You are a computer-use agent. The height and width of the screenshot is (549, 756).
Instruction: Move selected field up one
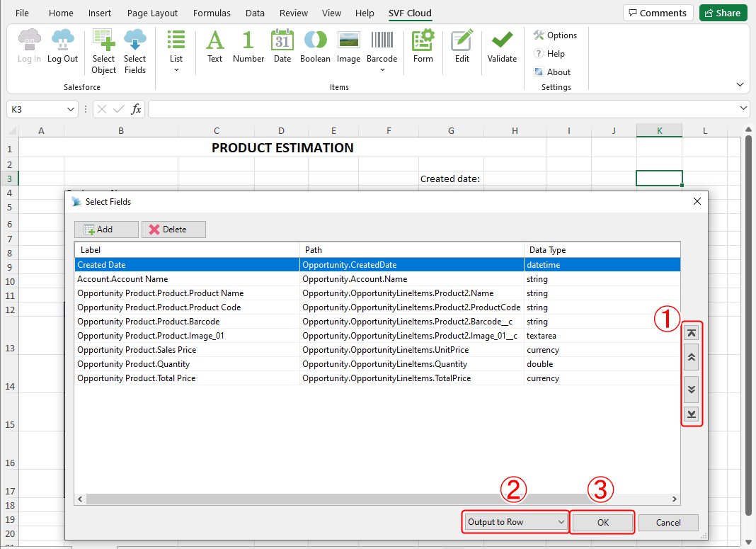click(x=692, y=358)
